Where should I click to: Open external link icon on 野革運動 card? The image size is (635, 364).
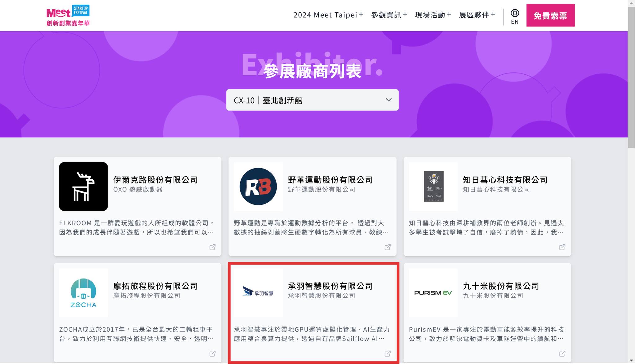pos(388,247)
